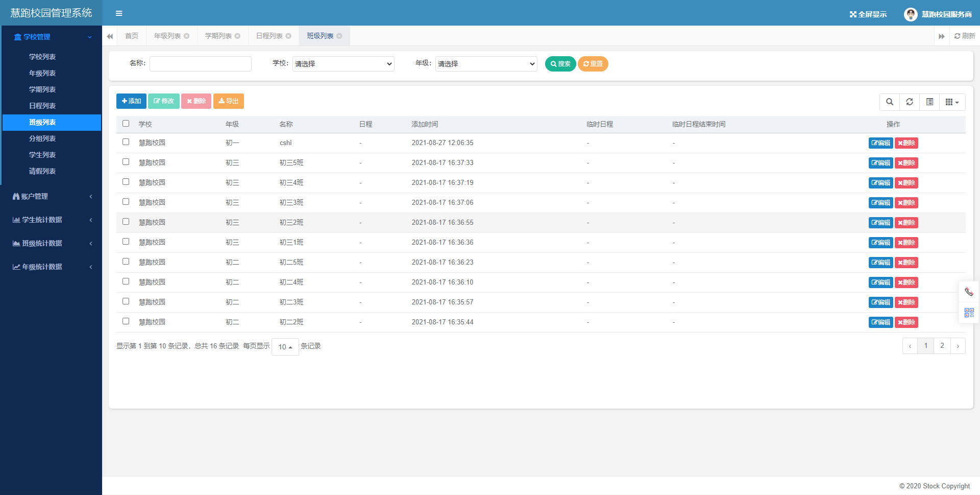Click the table search magnifier icon
This screenshot has height=495, width=980.
tap(890, 102)
